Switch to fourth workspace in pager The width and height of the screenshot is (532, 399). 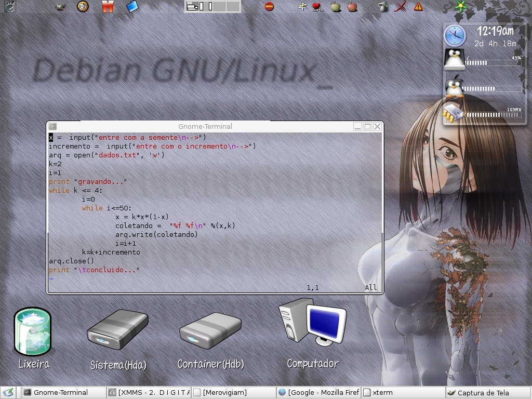click(x=233, y=6)
